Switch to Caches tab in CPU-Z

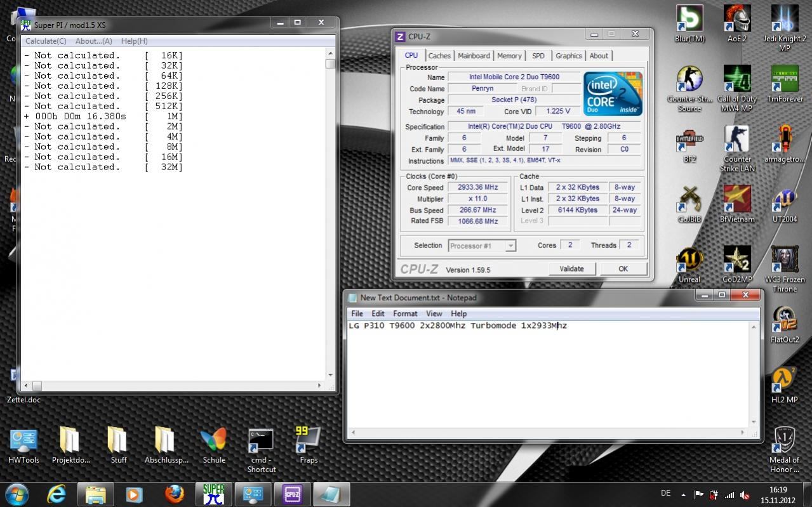pos(439,56)
